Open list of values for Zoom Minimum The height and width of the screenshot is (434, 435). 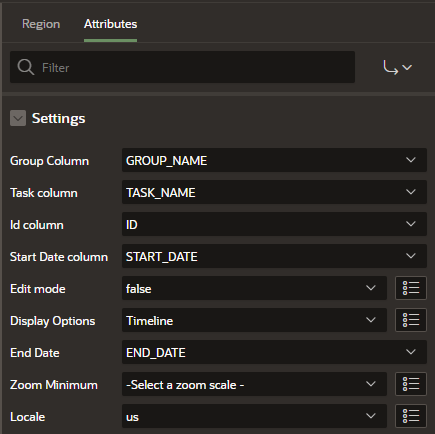(x=411, y=384)
